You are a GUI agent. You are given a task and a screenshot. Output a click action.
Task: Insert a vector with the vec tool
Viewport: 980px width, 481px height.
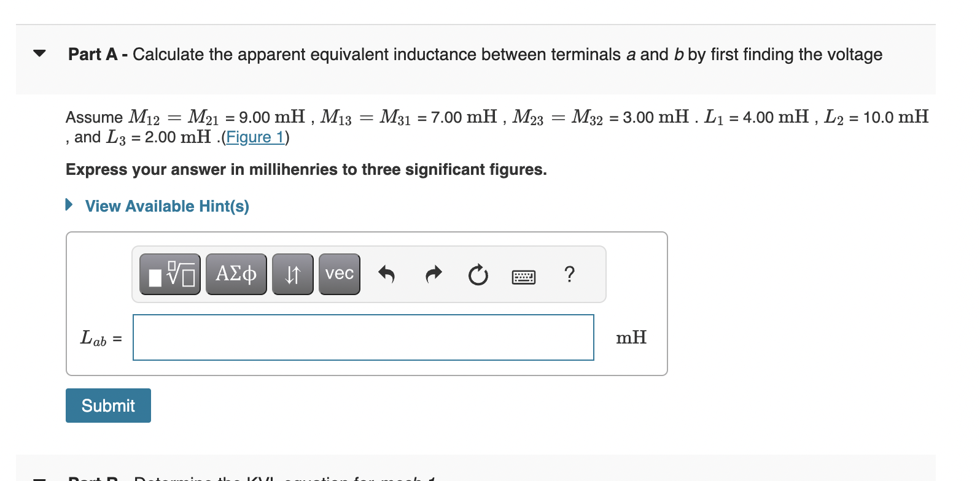[x=339, y=274]
